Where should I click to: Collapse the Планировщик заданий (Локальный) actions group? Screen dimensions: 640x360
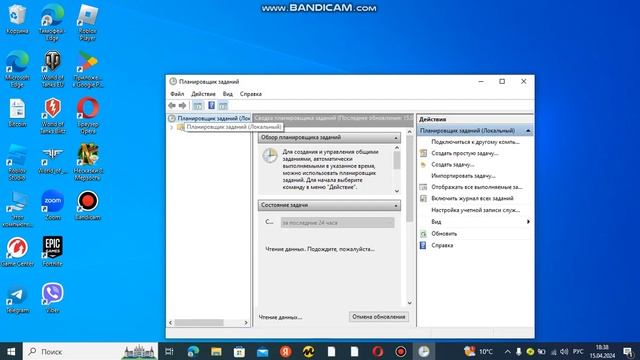[528, 131]
